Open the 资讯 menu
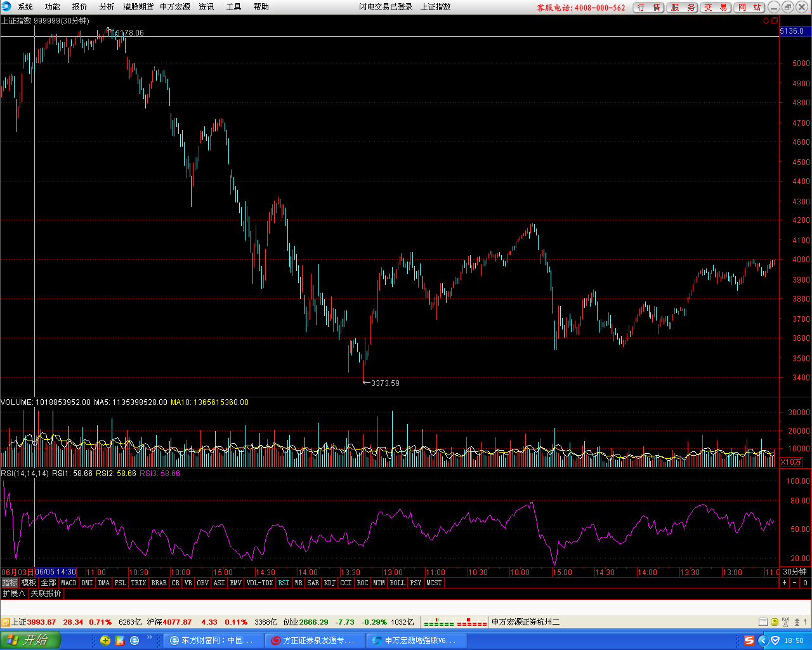This screenshot has height=650, width=812. tap(207, 7)
